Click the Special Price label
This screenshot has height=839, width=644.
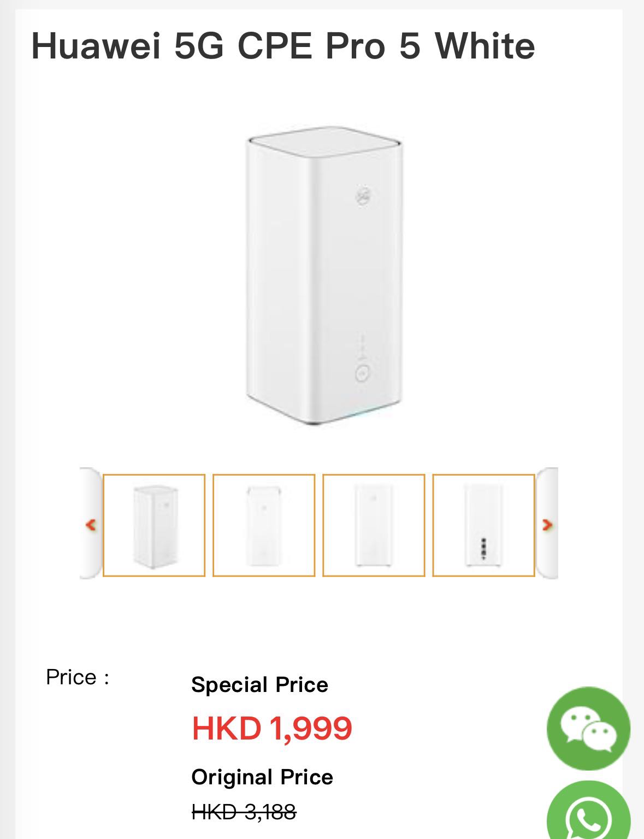(x=259, y=684)
